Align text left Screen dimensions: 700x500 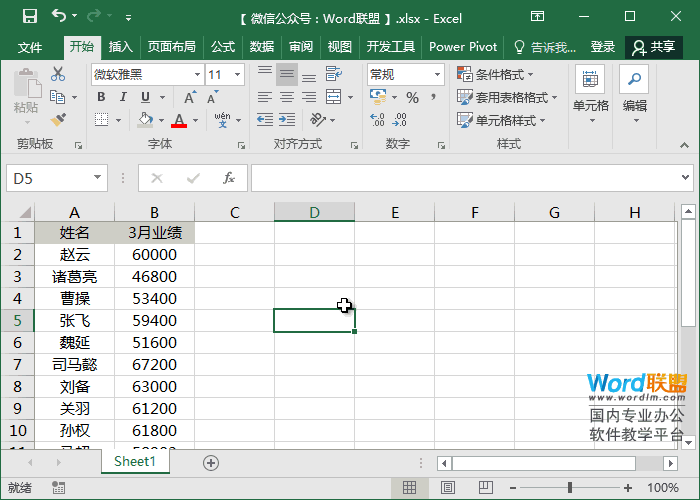265,97
